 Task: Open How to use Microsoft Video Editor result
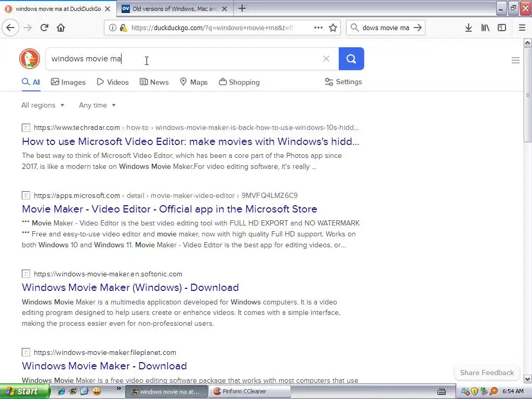coord(190,141)
